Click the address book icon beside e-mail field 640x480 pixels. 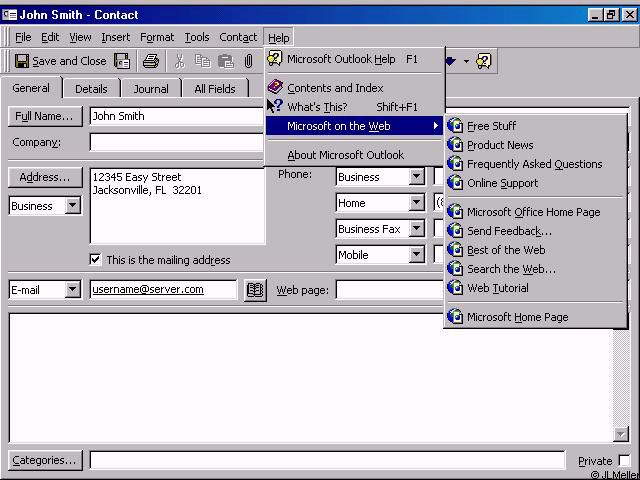click(255, 290)
